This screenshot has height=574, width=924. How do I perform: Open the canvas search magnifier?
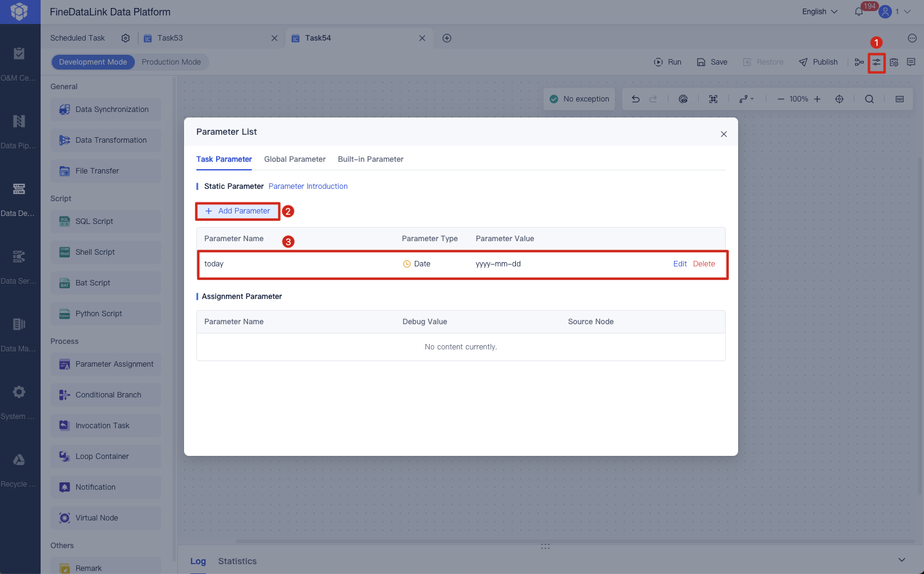click(869, 99)
